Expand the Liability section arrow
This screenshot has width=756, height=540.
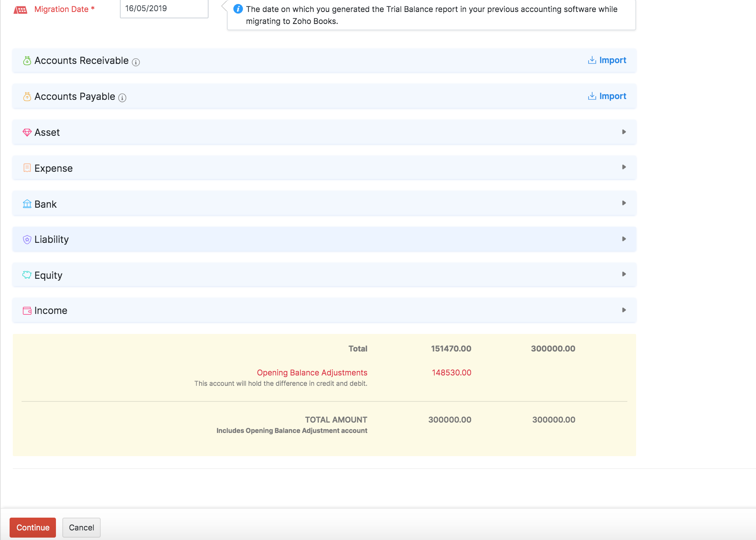[x=624, y=239]
